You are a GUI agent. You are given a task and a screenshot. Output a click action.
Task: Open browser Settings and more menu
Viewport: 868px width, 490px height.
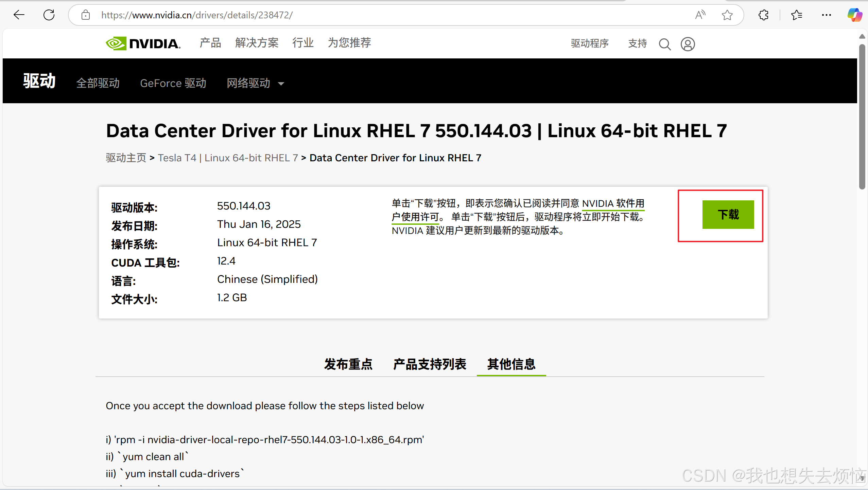coord(826,15)
